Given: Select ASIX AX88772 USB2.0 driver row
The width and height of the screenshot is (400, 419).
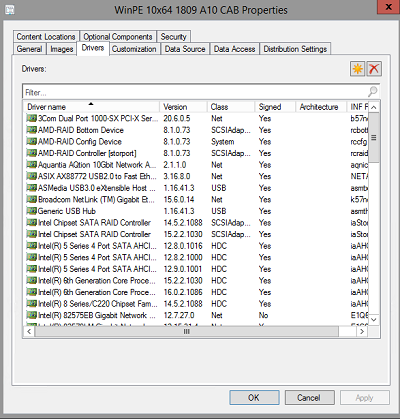Looking at the screenshot, I should (x=197, y=176).
